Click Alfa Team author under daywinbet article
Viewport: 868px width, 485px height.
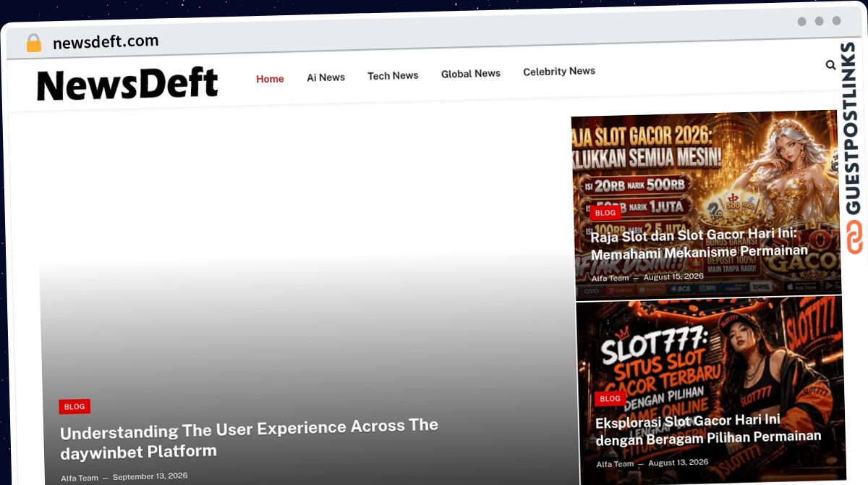(80, 478)
